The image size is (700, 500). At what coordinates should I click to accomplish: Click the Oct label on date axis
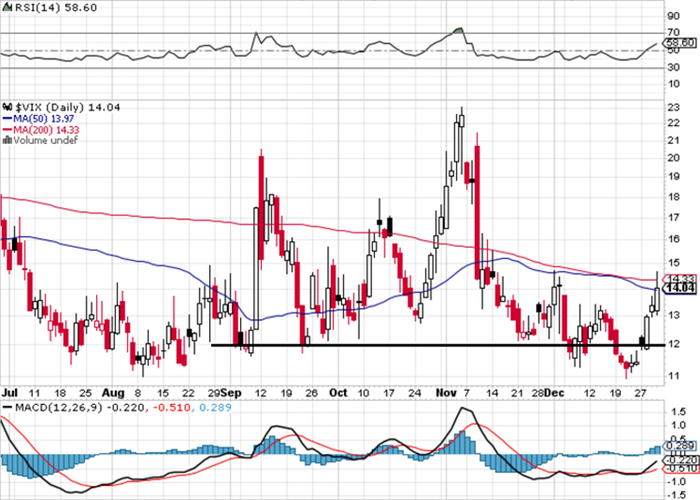pyautogui.click(x=338, y=393)
